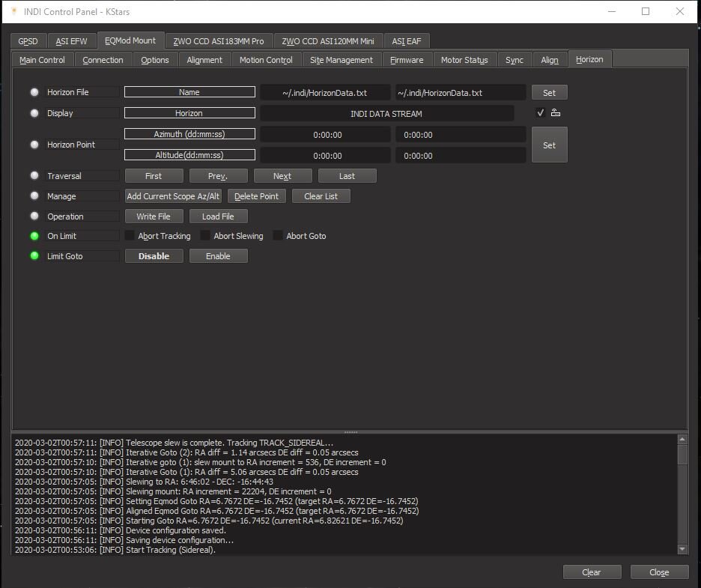Image resolution: width=701 pixels, height=588 pixels.
Task: Click the log panel splitter handle
Action: pos(350,432)
